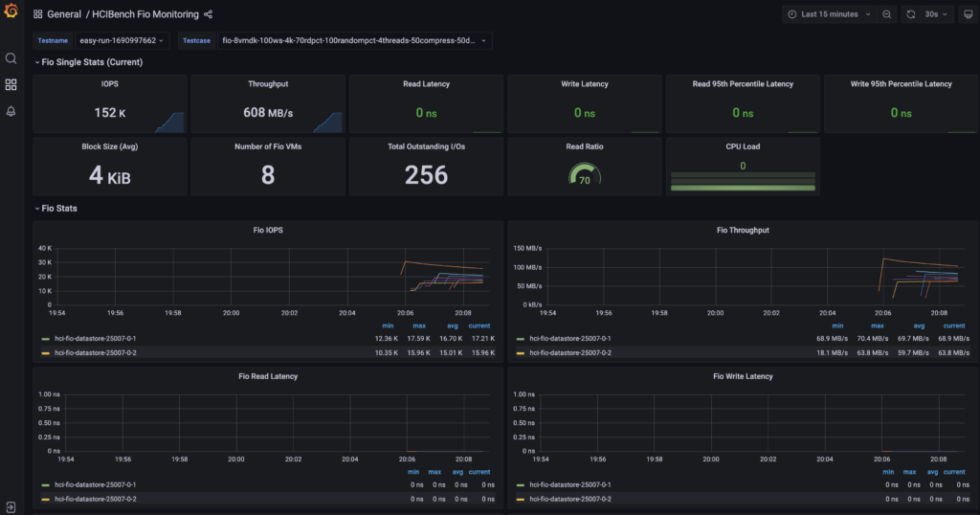Open the Last 15 minutes time picker
Viewport: 980px width, 515px height.
point(829,14)
